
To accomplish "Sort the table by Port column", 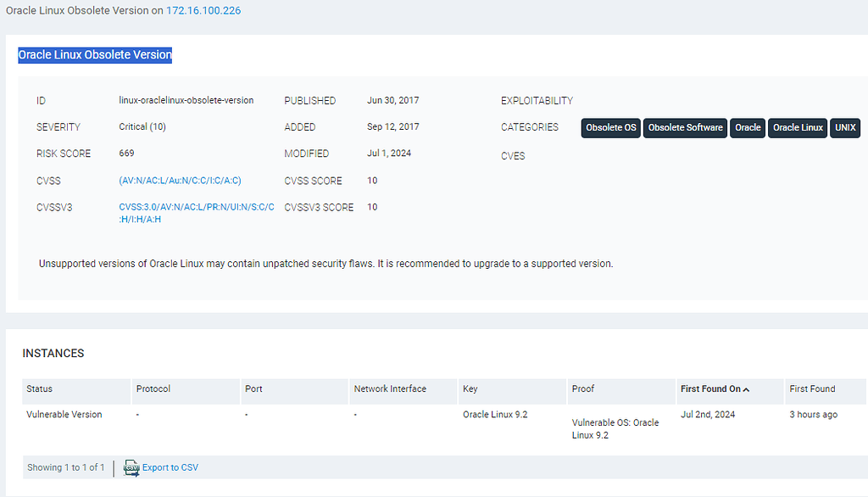I will pyautogui.click(x=253, y=389).
